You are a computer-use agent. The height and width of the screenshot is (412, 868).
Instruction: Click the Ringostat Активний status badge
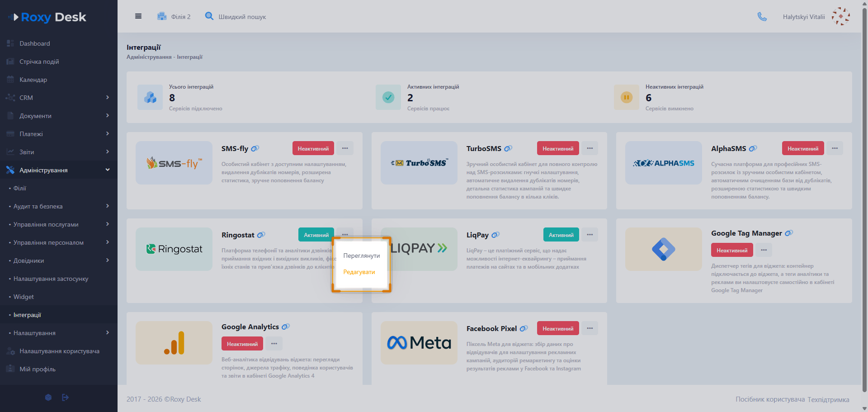[x=316, y=235]
